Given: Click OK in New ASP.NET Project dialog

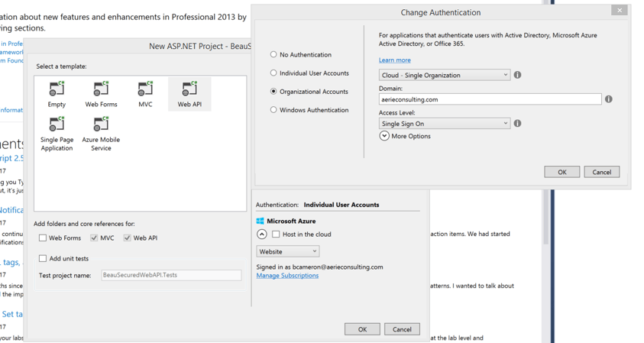Looking at the screenshot, I should (x=362, y=329).
